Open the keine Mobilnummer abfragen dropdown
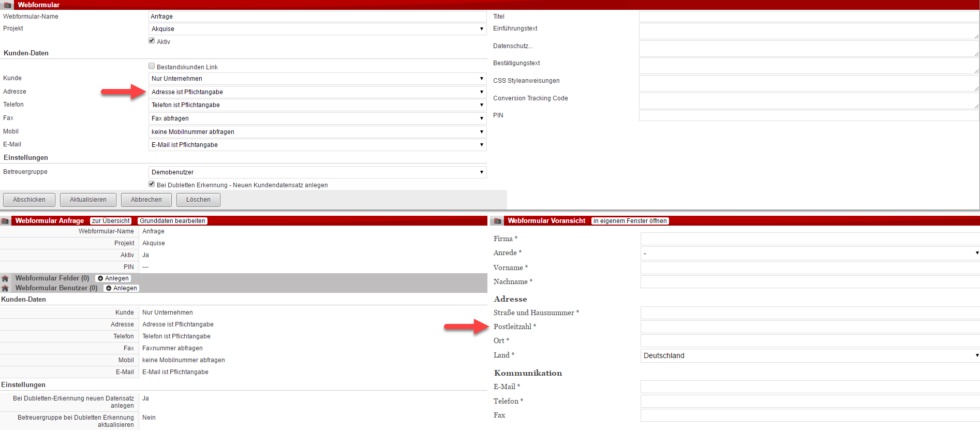 317,132
